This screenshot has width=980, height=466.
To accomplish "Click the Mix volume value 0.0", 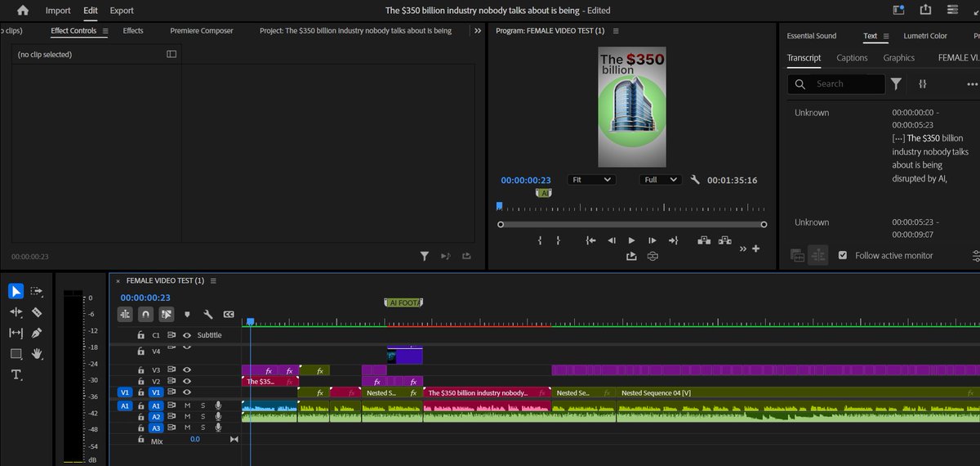I will (x=195, y=439).
